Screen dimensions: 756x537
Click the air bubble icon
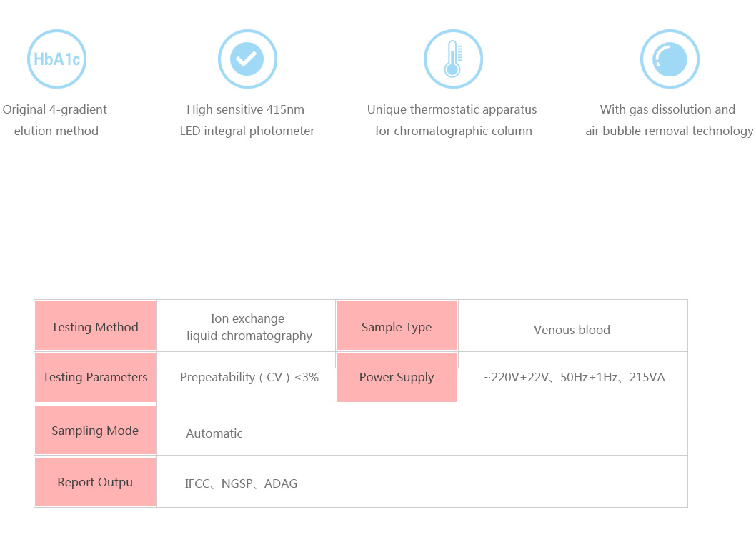point(670,59)
